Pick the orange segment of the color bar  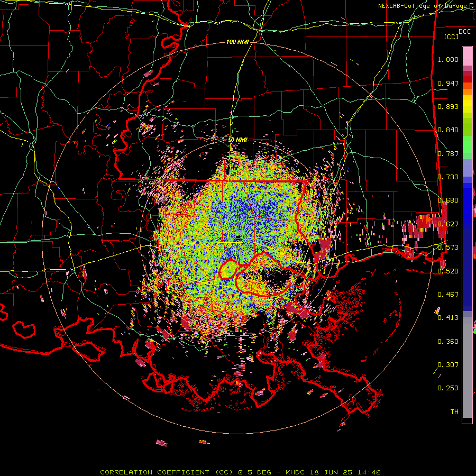point(467,89)
